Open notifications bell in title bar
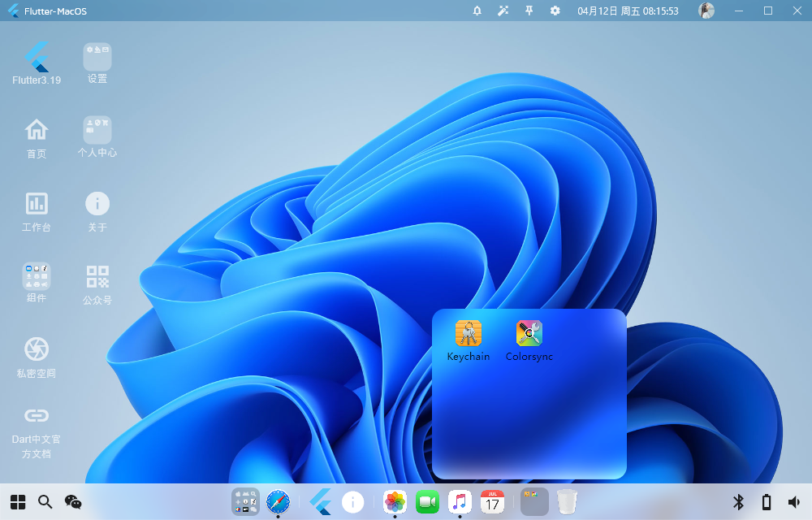Viewport: 812px width, 520px height. [x=477, y=11]
